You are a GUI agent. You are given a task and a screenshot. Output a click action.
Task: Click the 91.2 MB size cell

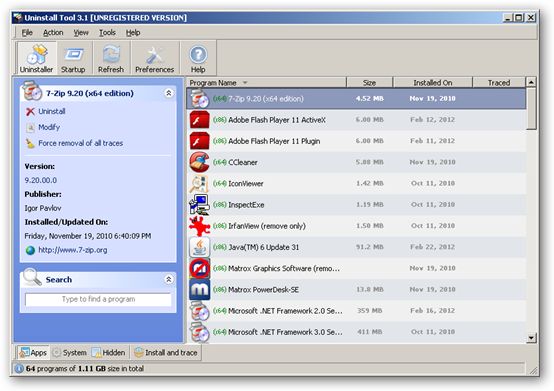click(370, 247)
